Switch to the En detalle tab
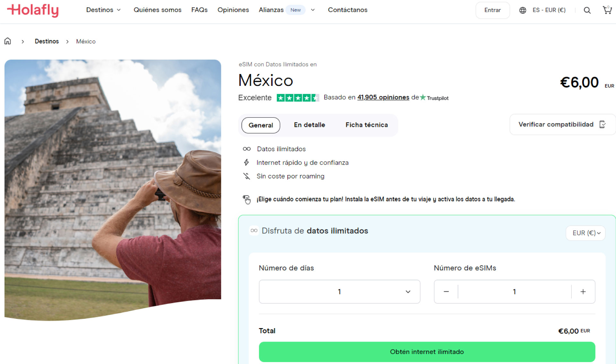The image size is (616, 364). pos(309,125)
